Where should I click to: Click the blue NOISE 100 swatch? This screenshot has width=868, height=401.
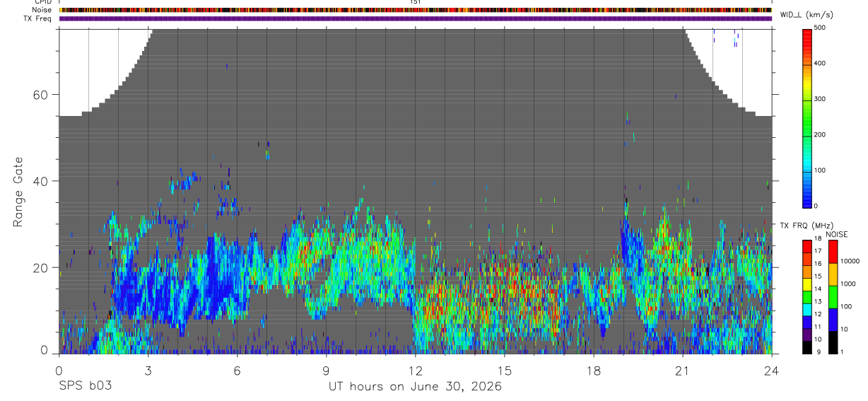[x=833, y=319]
